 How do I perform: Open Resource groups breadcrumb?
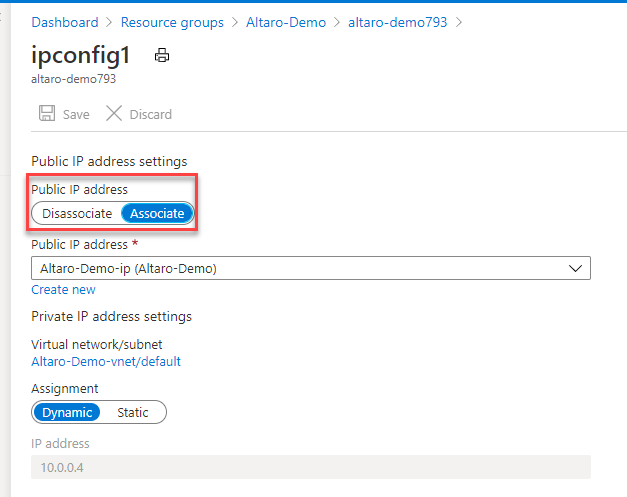[172, 22]
